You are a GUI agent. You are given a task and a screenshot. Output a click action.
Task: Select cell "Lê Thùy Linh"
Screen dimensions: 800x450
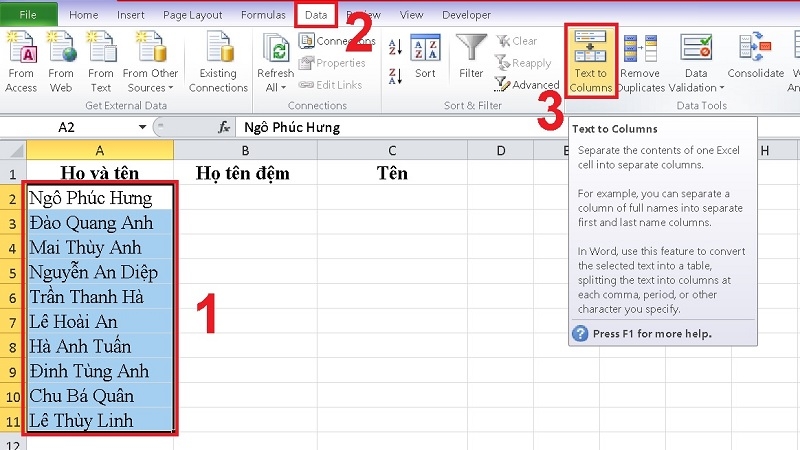pos(100,420)
